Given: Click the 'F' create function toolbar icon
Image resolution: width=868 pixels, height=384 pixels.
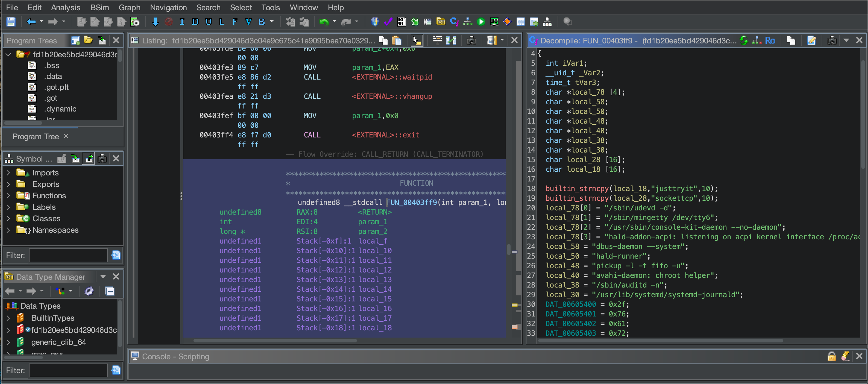Looking at the screenshot, I should pos(235,22).
